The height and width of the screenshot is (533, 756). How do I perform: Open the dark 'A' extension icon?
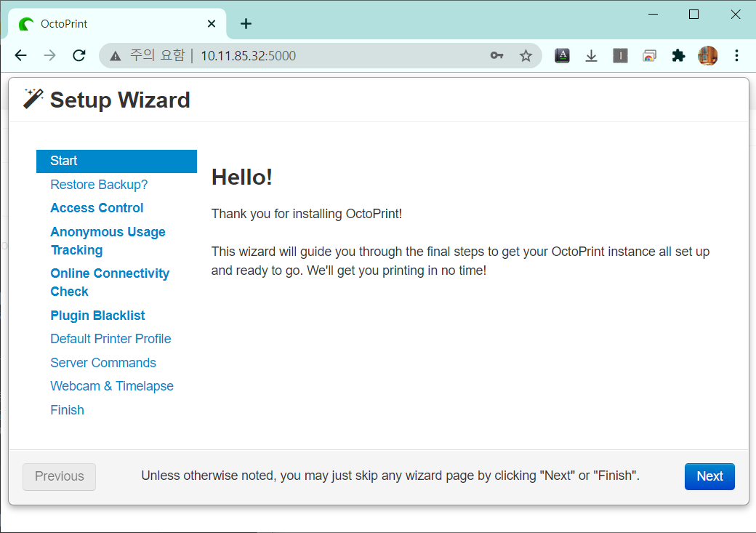pos(562,56)
